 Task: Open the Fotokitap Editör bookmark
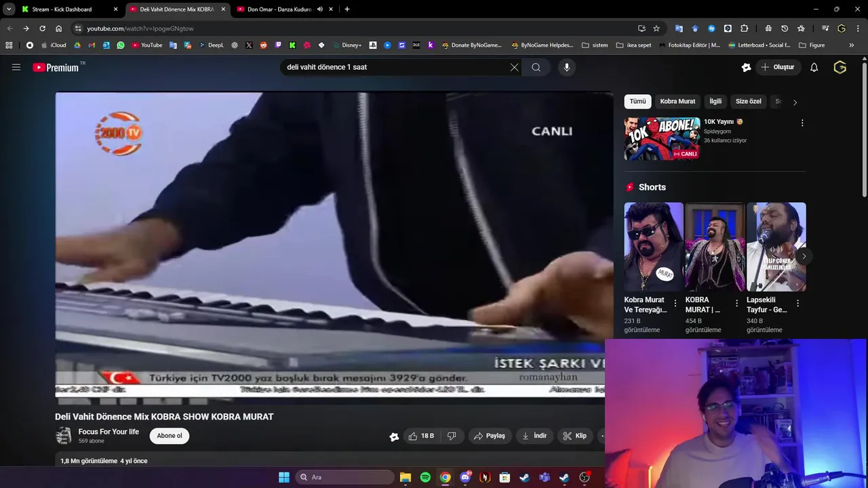(689, 45)
